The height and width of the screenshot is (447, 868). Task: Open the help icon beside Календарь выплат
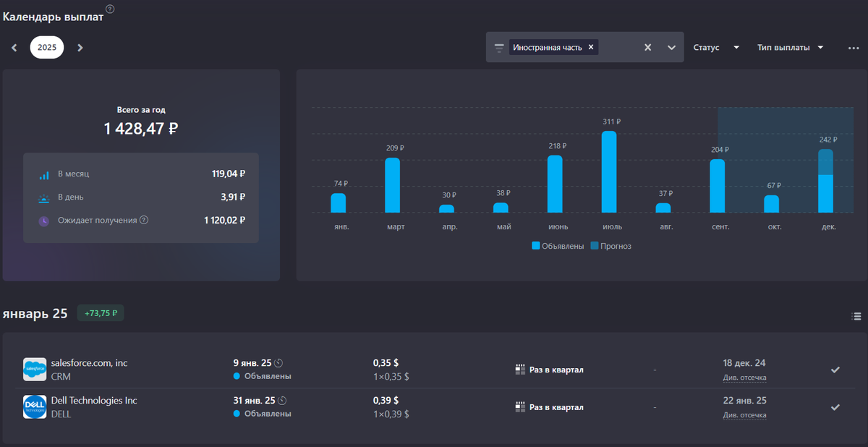click(x=110, y=9)
